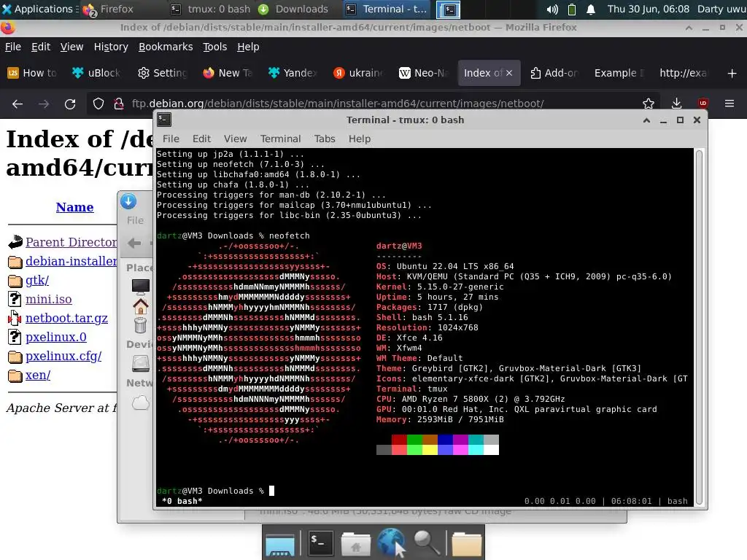Open the pxelinux.cfg/ directory link
The width and height of the screenshot is (747, 560).
point(63,356)
